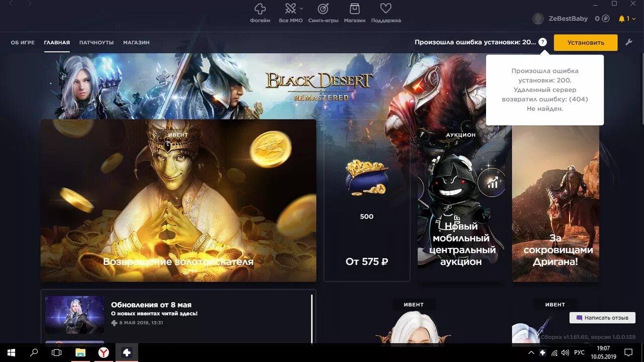Click the question mark error help icon

(x=542, y=42)
